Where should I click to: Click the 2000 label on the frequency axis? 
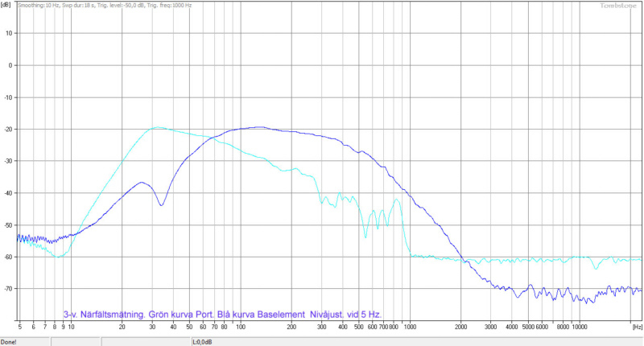[460, 327]
